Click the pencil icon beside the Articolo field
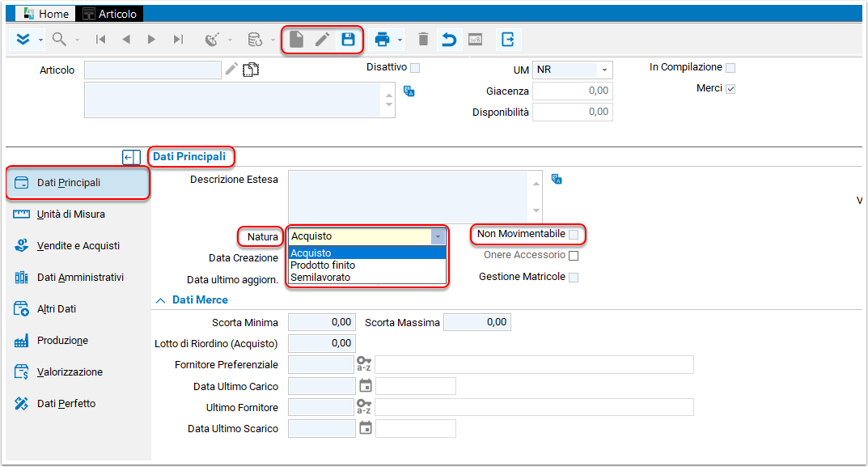Viewport: 868px width, 467px height. click(231, 70)
